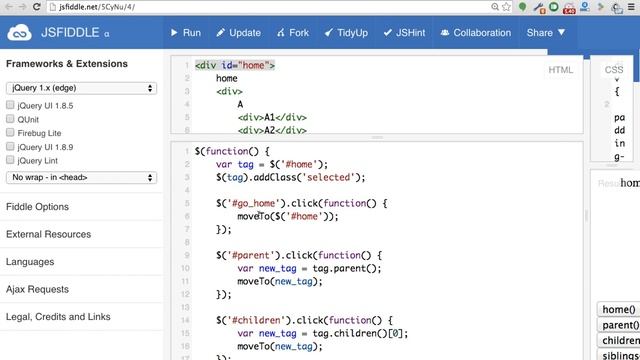640x360 pixels.
Task: Click the wrench extension icon
Action: [540, 7]
